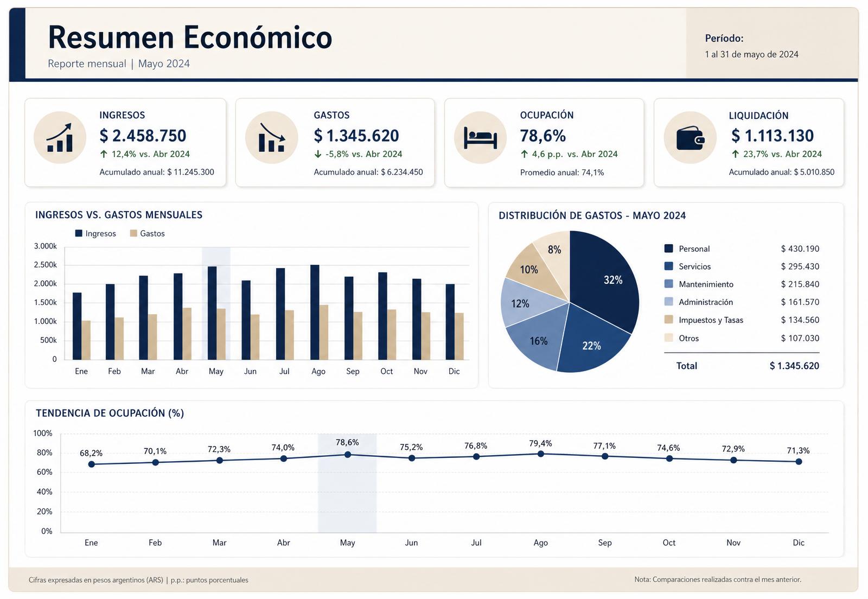Click the Impuestos y Tasas amount $ 134.560

point(800,320)
